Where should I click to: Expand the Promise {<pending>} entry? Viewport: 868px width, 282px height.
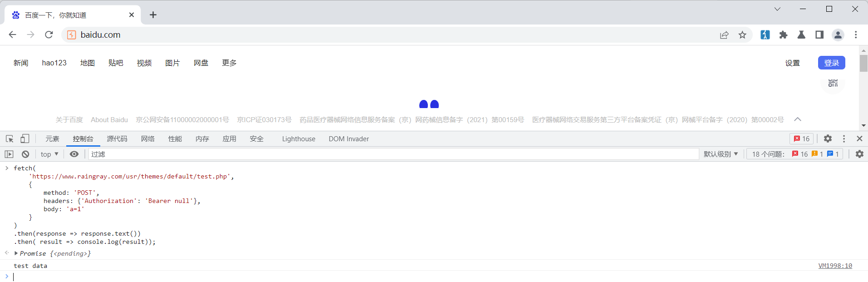coord(16,253)
